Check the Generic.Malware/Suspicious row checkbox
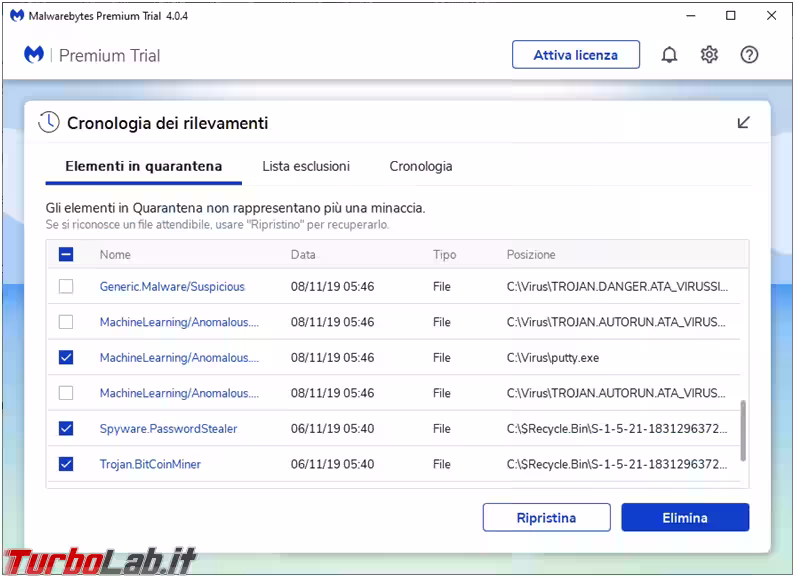The image size is (796, 578). point(66,286)
